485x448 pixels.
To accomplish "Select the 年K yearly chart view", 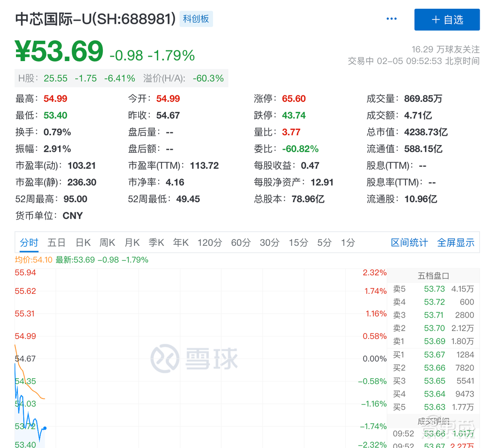I will 180,242.
